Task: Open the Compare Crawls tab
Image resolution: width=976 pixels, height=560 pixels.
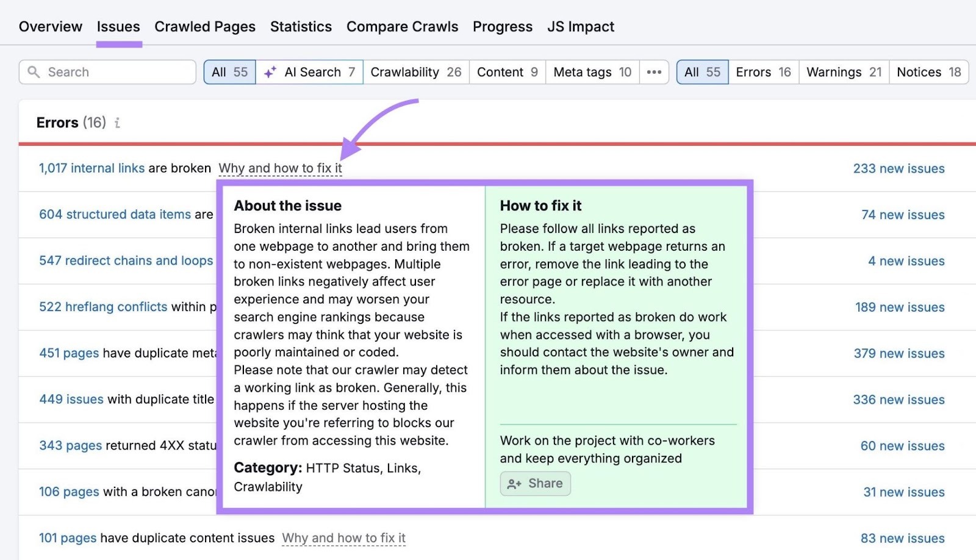Action: click(401, 26)
